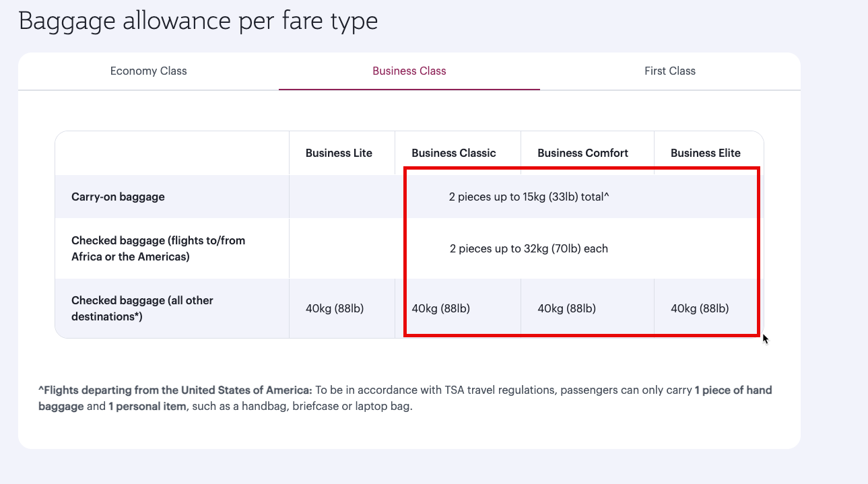Click the Checked baggage Africa or Americas label

pyautogui.click(x=158, y=248)
